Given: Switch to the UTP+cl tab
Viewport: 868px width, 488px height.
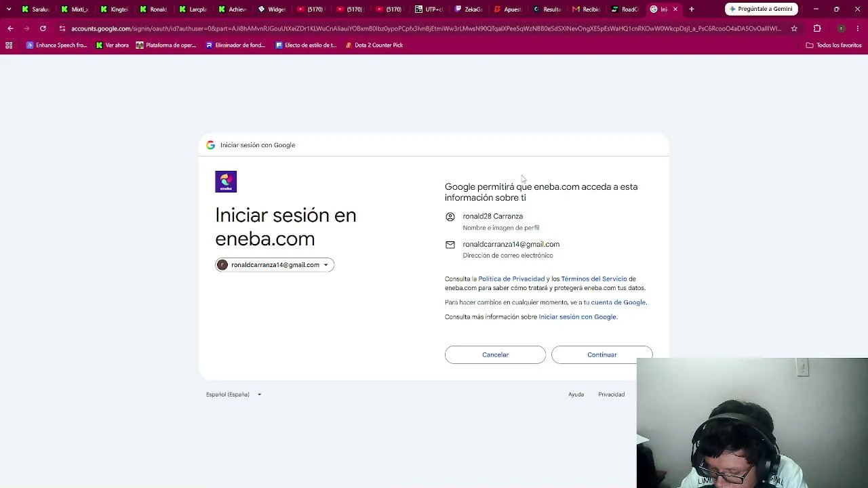Looking at the screenshot, I should 429,9.
